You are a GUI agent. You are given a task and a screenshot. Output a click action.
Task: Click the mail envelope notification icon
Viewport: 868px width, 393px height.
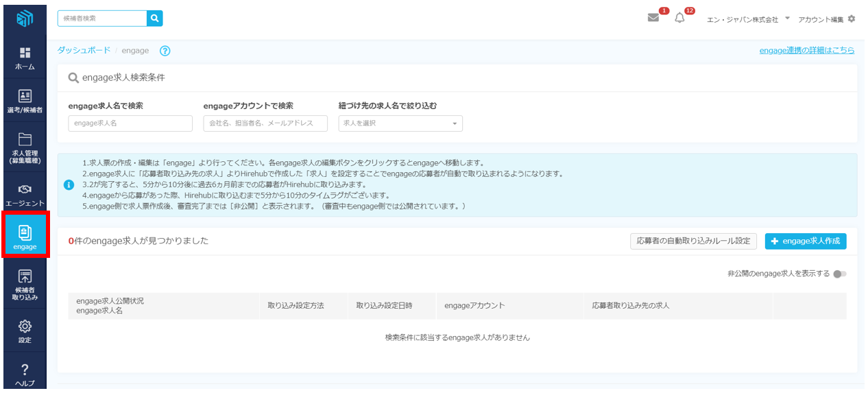point(653,19)
